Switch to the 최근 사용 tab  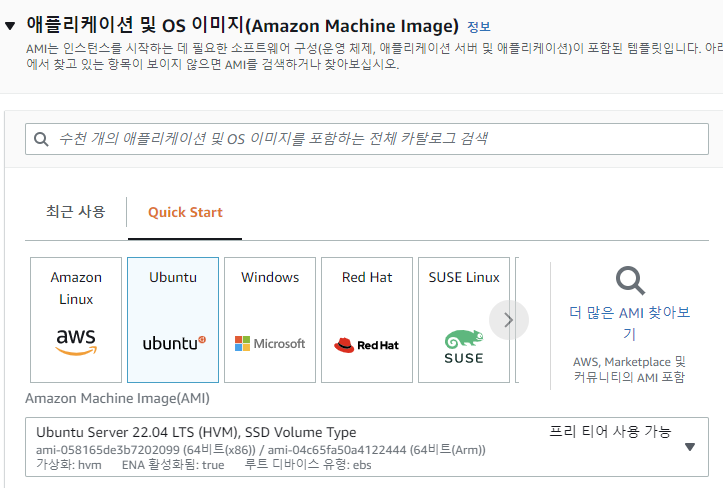coord(76,212)
